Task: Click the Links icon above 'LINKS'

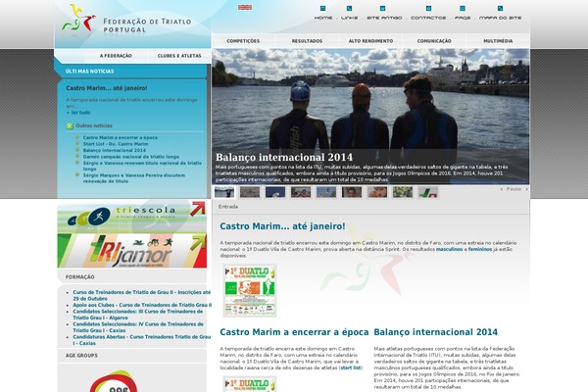Action: pos(349,8)
